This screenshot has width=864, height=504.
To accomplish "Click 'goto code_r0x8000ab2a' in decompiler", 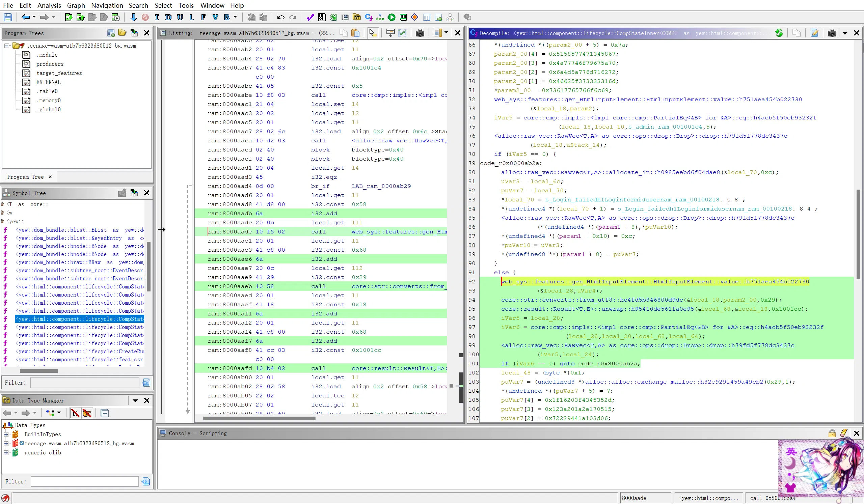I will (x=600, y=364).
